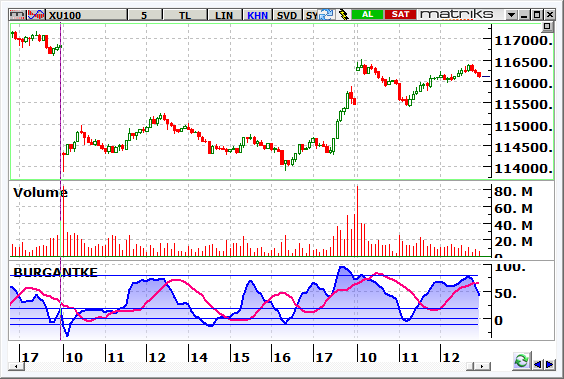Open the title bar dropdown arrow
This screenshot has width=564, height=379.
coord(511,15)
